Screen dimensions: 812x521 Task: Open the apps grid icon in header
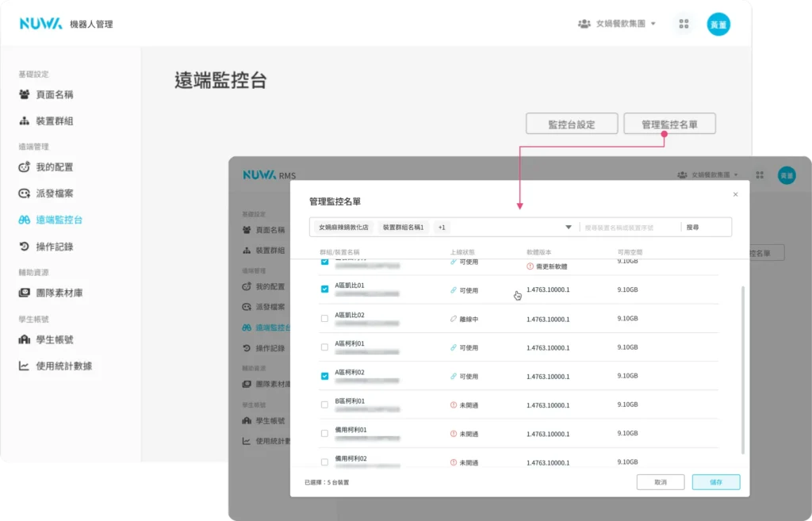[684, 24]
